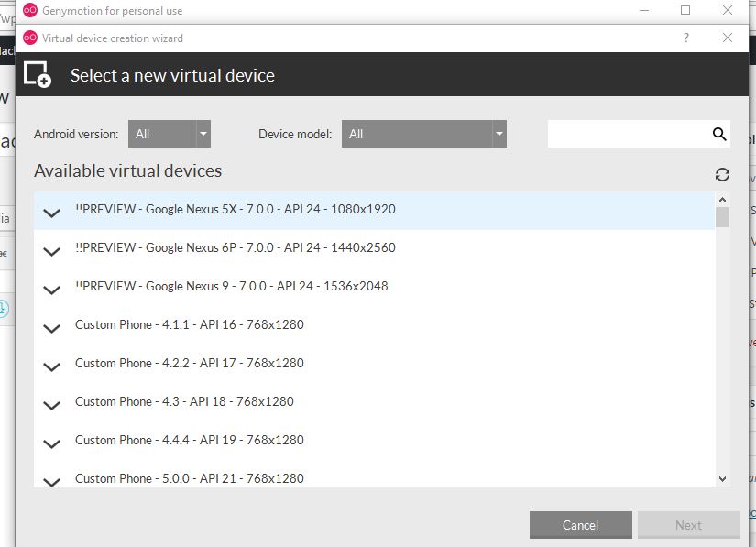Click the refresh available devices icon
Viewport: 756px width, 547px height.
722,174
